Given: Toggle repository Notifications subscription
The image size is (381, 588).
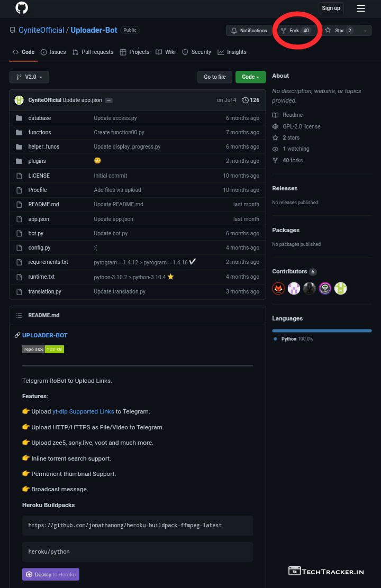Looking at the screenshot, I should click(249, 31).
